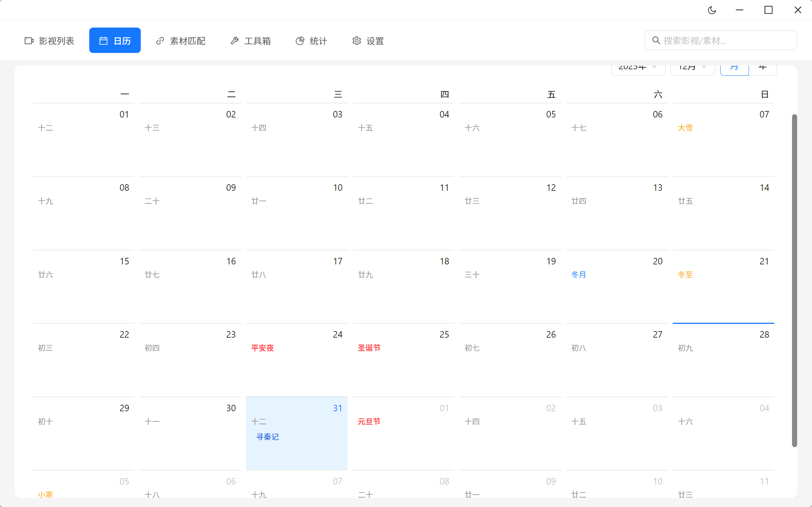Click the calendar's vertical scrollbar
This screenshot has width=812, height=507.
click(794, 280)
